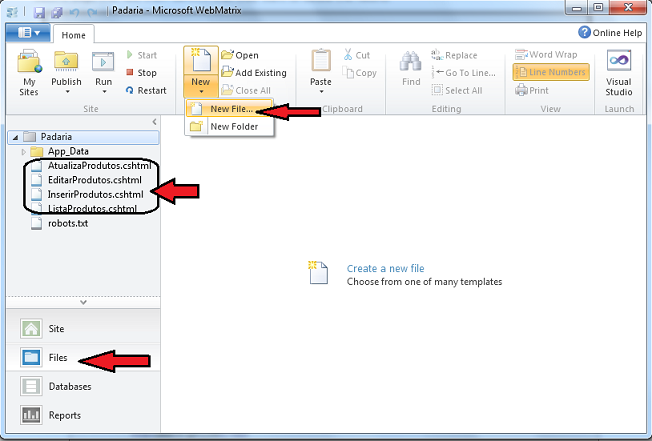Select EditarProdutos.cshtml in the file tree
This screenshot has width=652, height=441.
click(x=95, y=180)
